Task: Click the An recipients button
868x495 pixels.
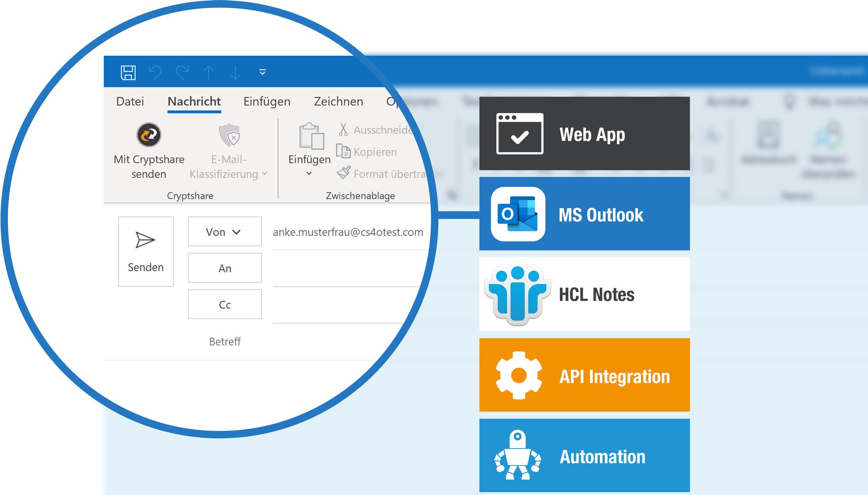Action: 224,268
